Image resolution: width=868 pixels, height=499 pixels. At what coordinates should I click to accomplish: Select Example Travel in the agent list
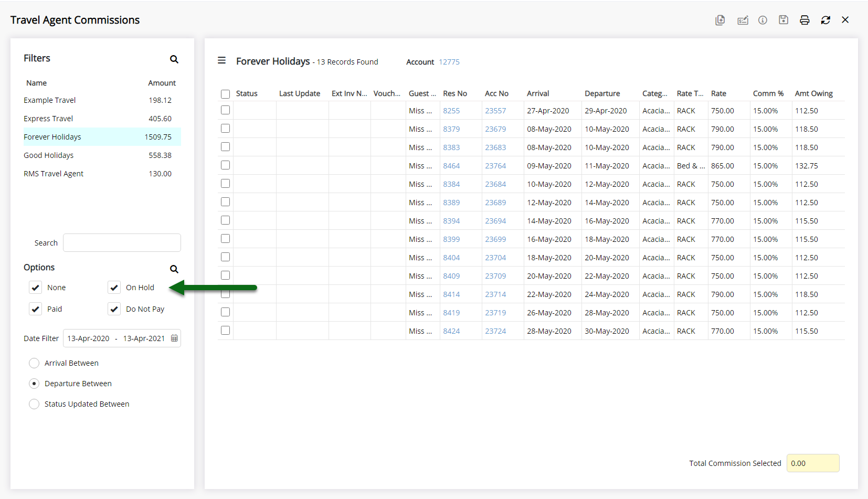(x=102, y=100)
